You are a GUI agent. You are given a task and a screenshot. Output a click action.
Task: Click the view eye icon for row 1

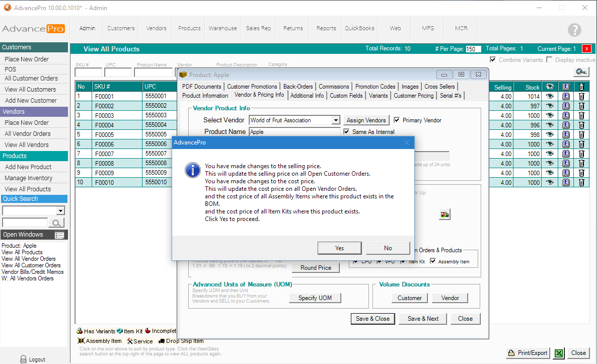tap(550, 96)
